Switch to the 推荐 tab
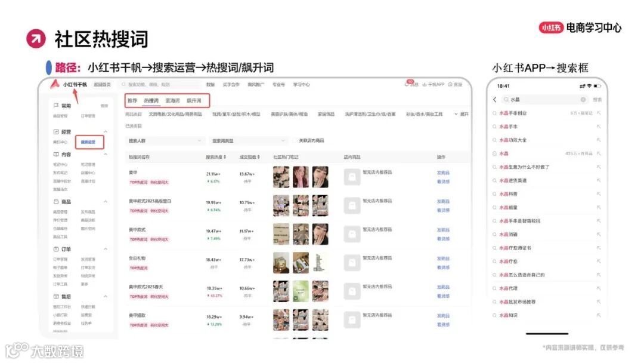This screenshot has width=644, height=363. point(132,100)
